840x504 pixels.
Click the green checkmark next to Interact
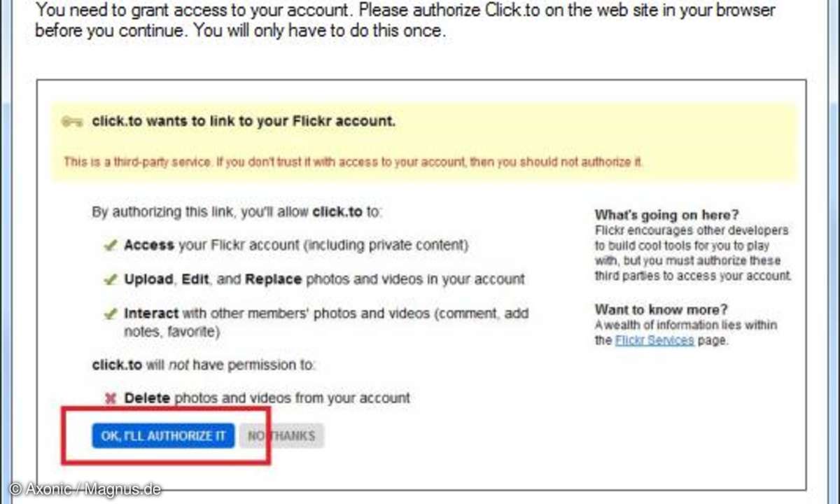click(110, 314)
